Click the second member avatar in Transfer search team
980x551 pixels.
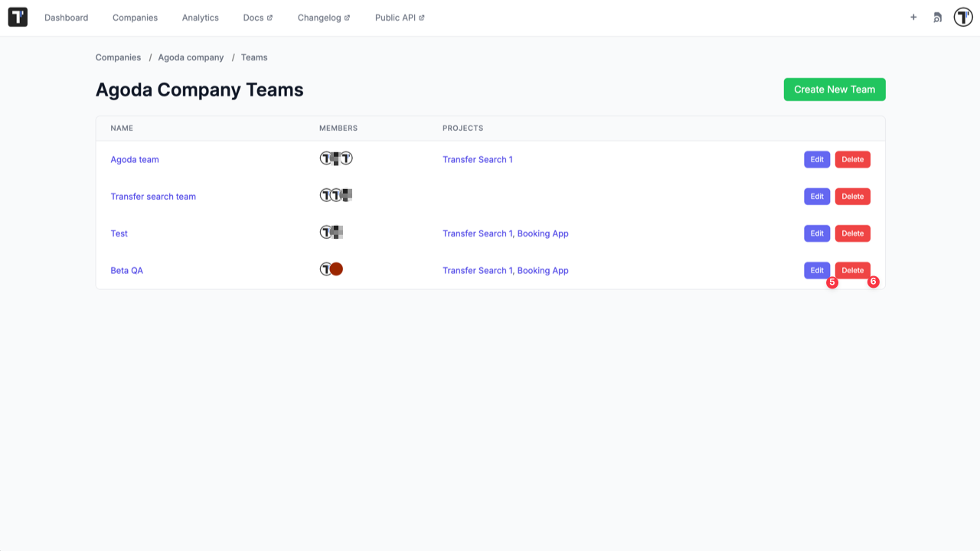point(335,195)
